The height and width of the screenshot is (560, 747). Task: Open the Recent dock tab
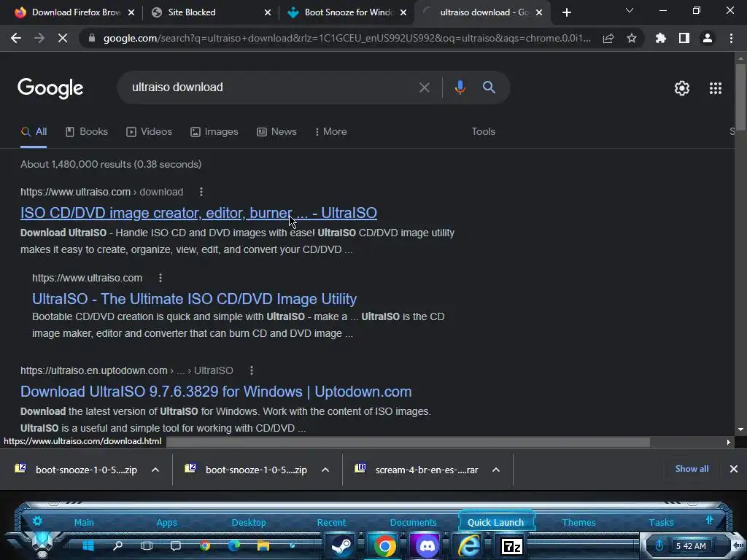click(x=332, y=522)
